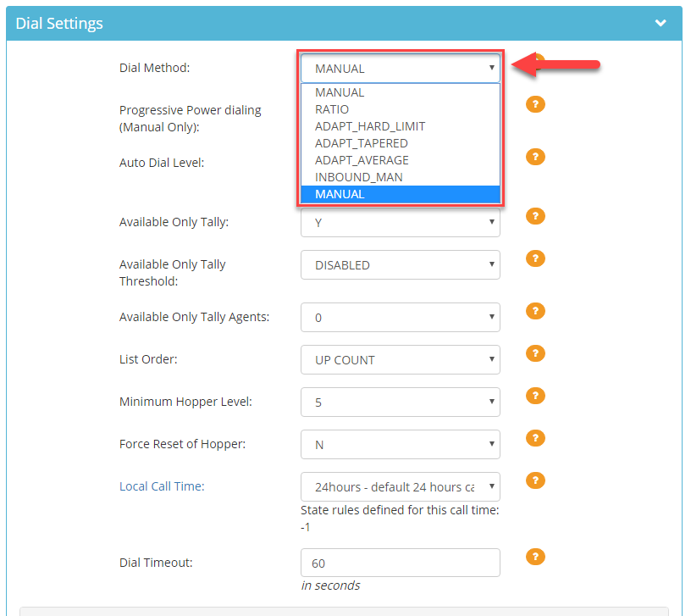Image resolution: width=691 pixels, height=616 pixels.
Task: Open Dial Timeout help icon
Action: pyautogui.click(x=535, y=557)
